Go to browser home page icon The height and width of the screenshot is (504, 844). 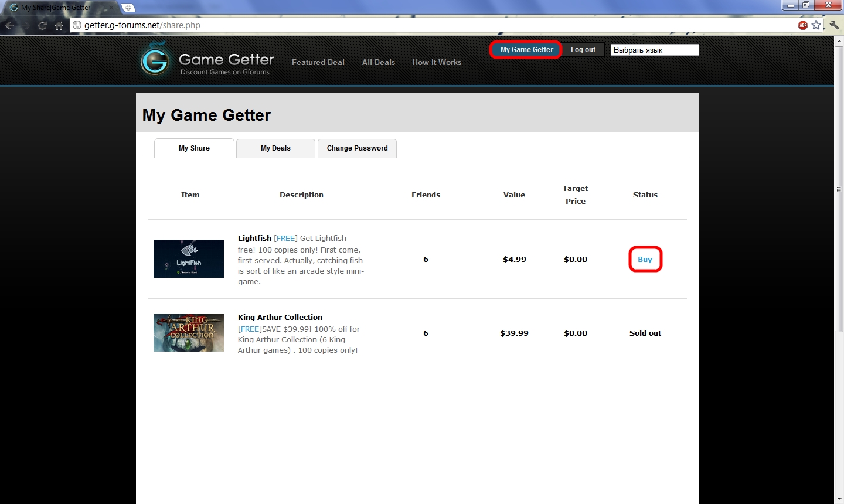(59, 25)
